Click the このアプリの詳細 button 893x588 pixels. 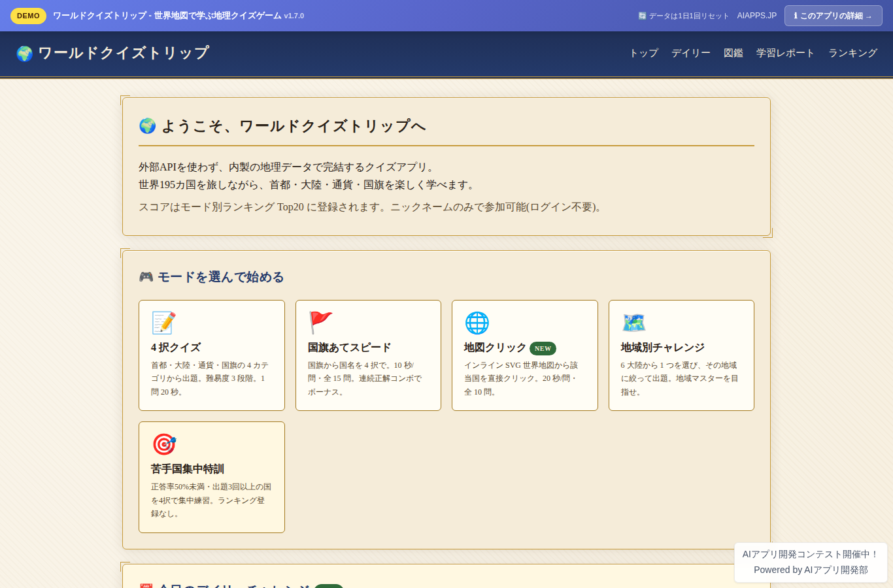[834, 16]
